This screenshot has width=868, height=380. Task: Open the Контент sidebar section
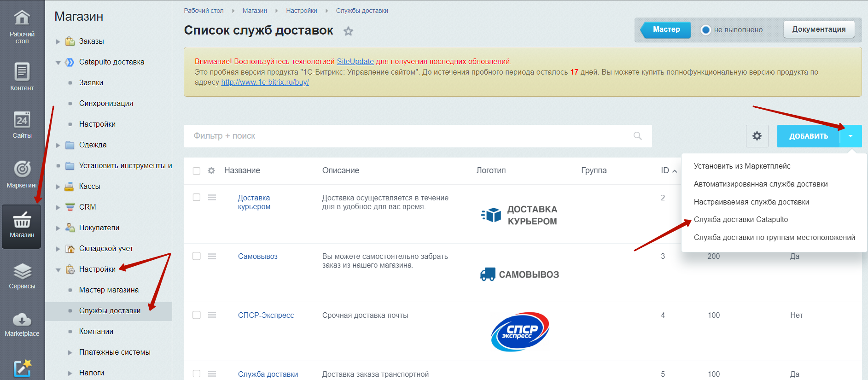(22, 76)
